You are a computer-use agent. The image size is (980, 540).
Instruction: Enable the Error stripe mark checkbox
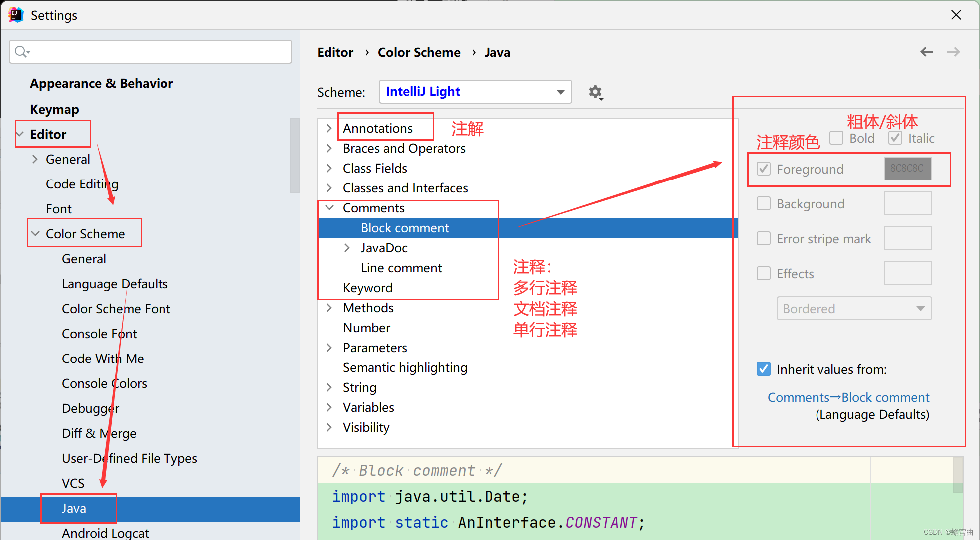(x=764, y=238)
